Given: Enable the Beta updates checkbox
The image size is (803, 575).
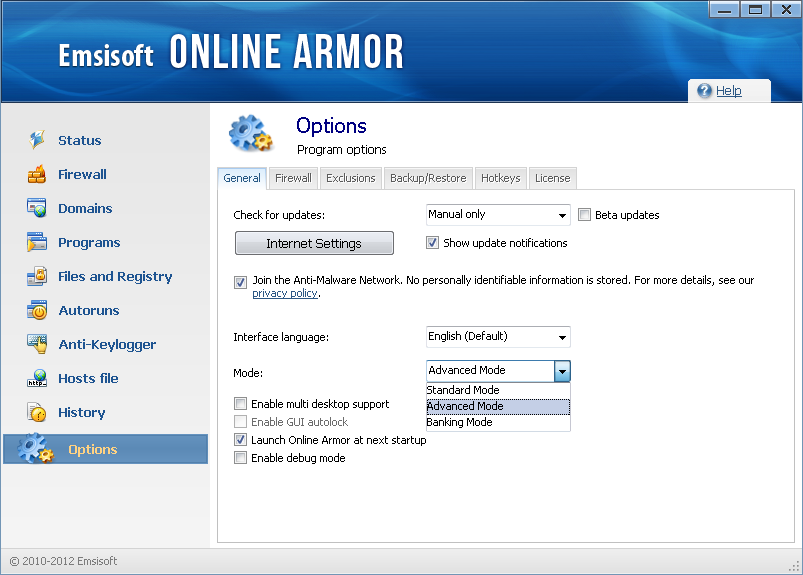Looking at the screenshot, I should [x=585, y=215].
